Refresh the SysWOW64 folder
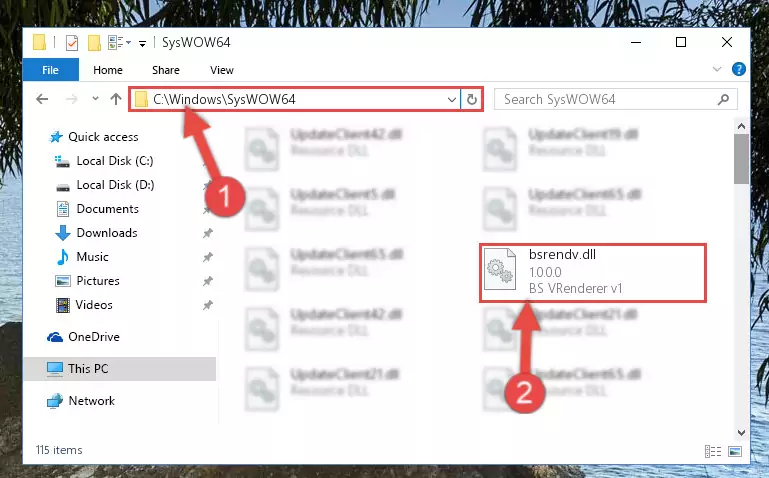Viewport: 769px width, 478px height. click(472, 100)
